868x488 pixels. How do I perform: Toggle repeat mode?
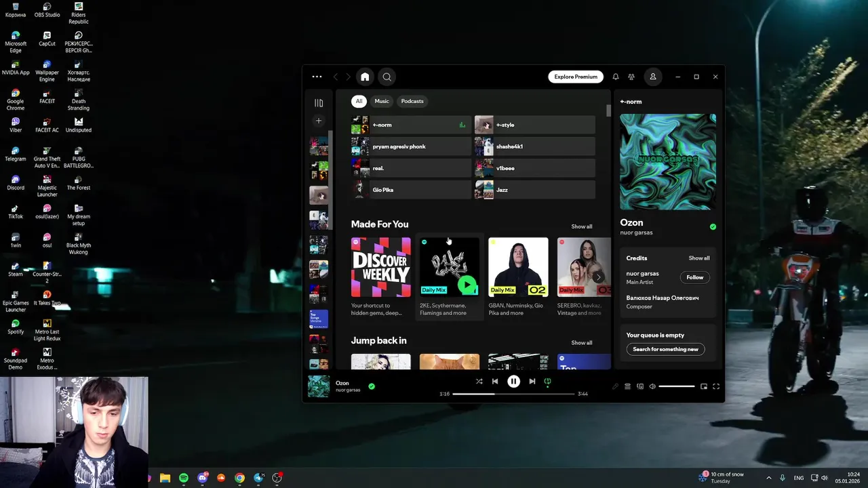pos(548,382)
